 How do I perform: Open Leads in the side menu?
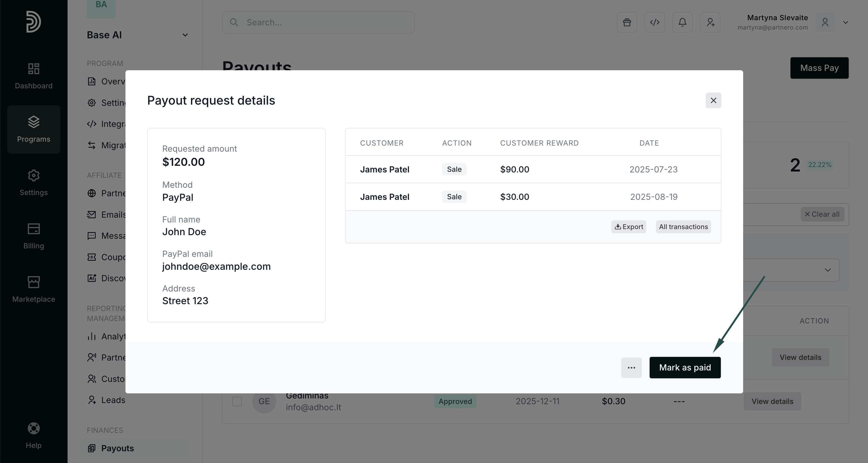113,400
